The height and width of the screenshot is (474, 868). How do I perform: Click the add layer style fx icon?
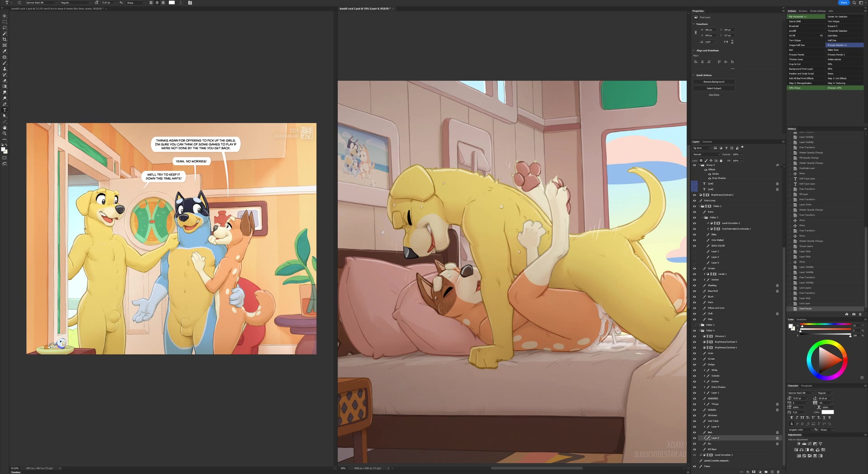[748, 472]
